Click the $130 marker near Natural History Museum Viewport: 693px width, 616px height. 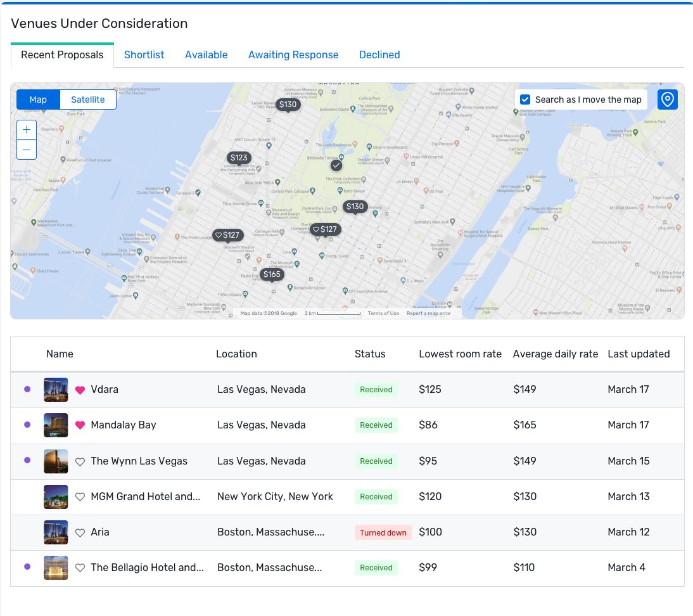(x=288, y=105)
